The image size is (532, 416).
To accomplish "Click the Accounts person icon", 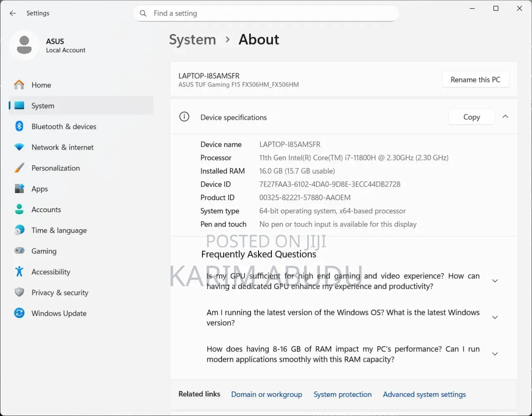I will [19, 209].
